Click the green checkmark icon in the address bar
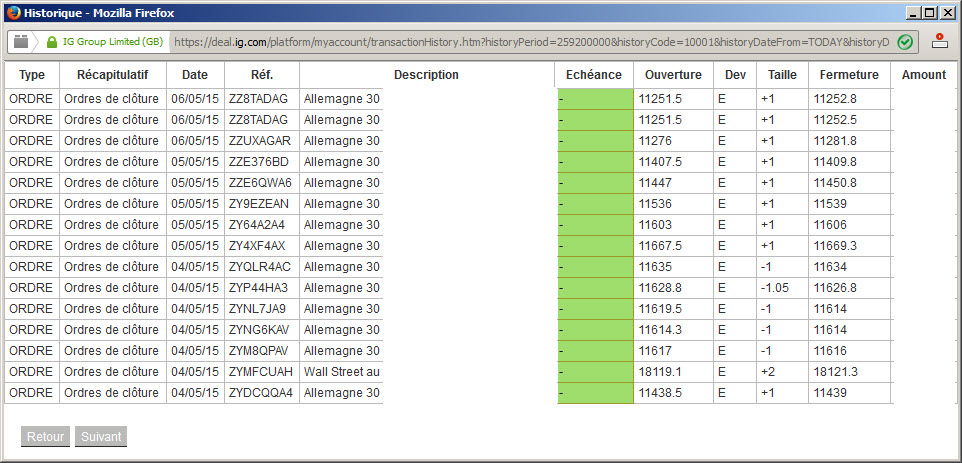 pyautogui.click(x=904, y=42)
